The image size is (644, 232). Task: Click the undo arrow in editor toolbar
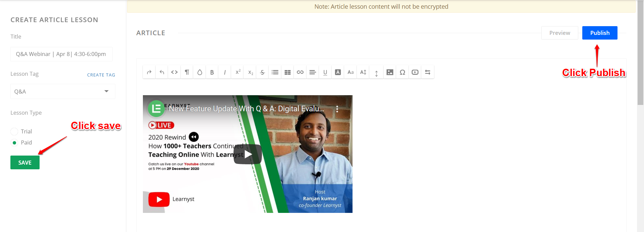tap(162, 72)
